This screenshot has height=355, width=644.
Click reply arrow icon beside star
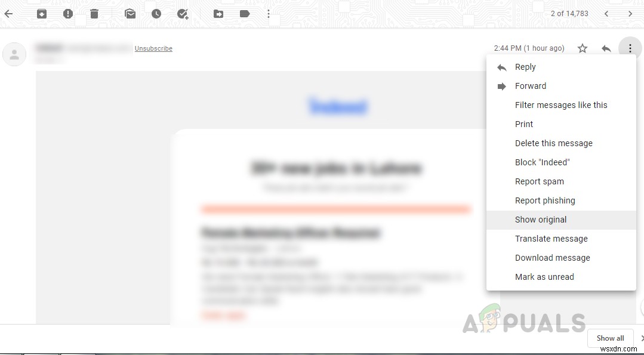pos(606,48)
